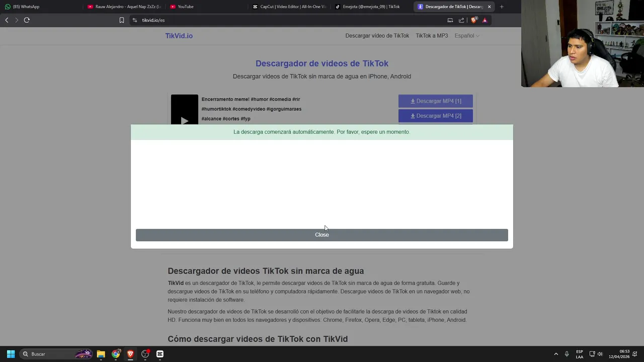Viewport: 644px width, 362px height.
Task: Open network settings tray icon
Action: [592, 354]
